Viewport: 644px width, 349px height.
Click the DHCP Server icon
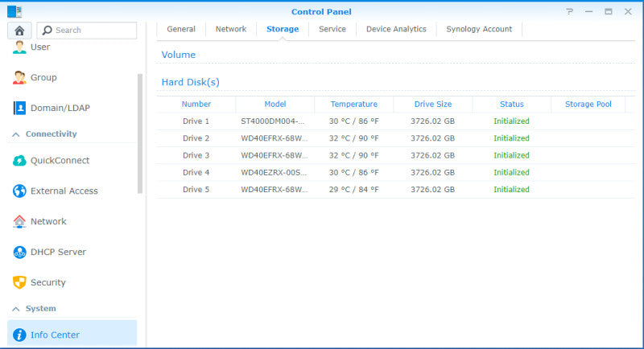[19, 252]
